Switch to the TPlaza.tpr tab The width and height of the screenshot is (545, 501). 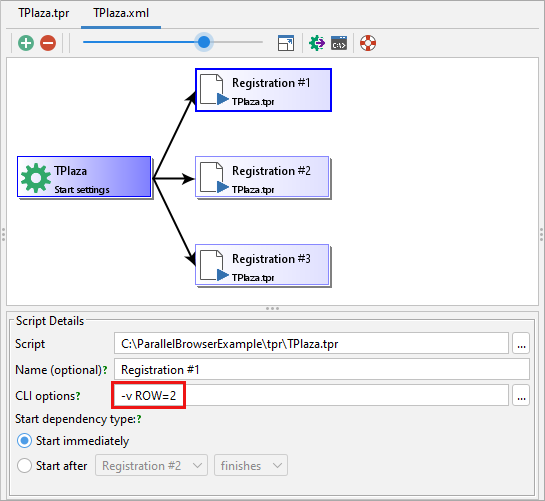point(44,13)
